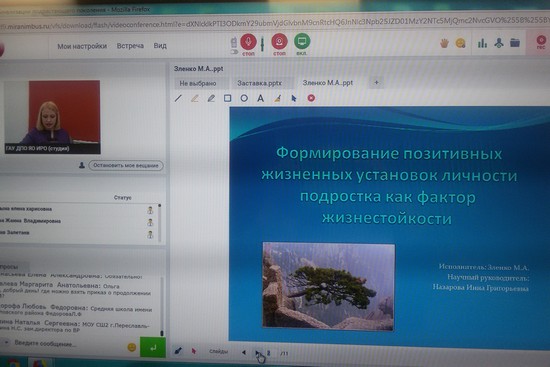Click the raise hand icon
Viewport: 550px width, 367px height.
444,43
